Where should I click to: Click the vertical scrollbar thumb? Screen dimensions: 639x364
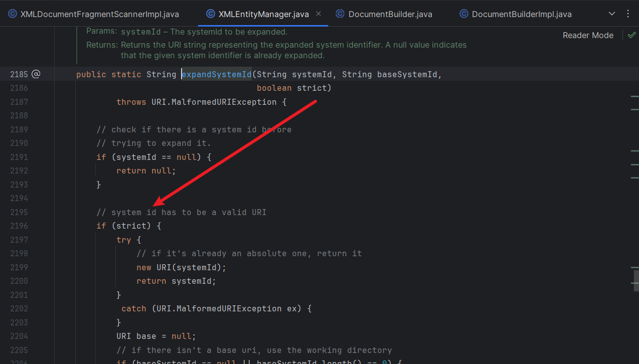click(x=636, y=277)
